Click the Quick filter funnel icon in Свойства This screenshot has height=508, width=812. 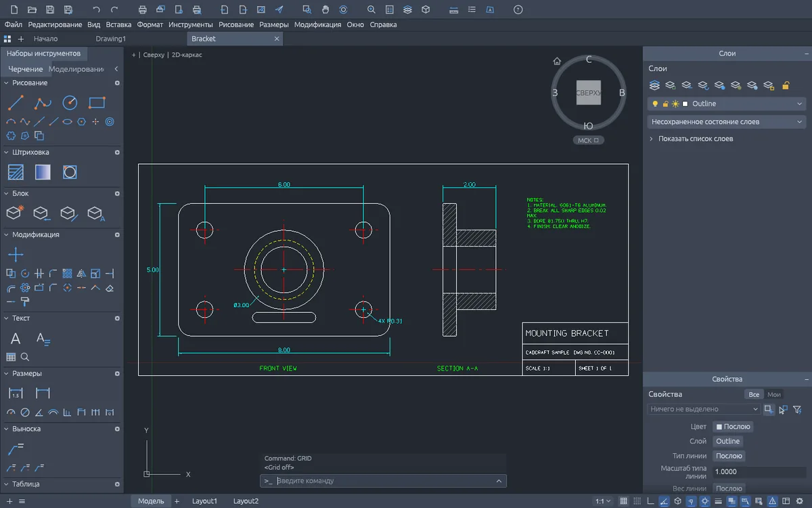click(797, 409)
